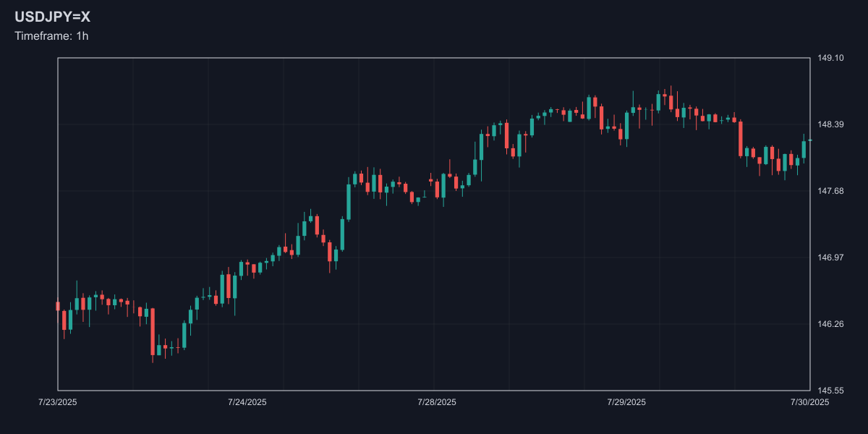Click the 7/29/2025 date label
Image resolution: width=868 pixels, height=434 pixels.
click(x=626, y=402)
